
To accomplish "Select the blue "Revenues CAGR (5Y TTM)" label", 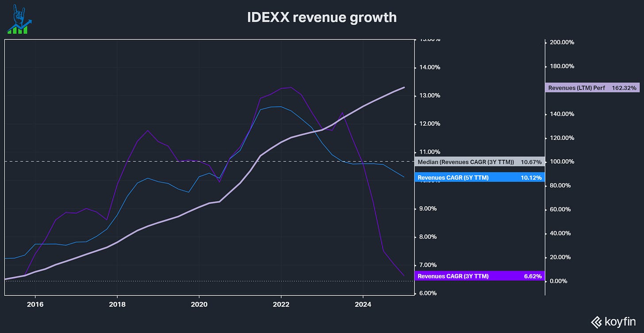I will coord(480,177).
